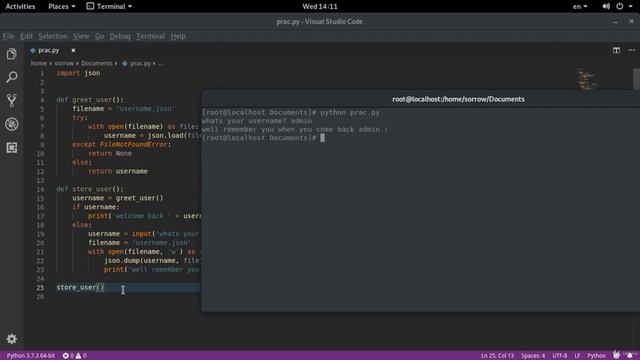Change language mode Python in status bar

tap(596, 356)
